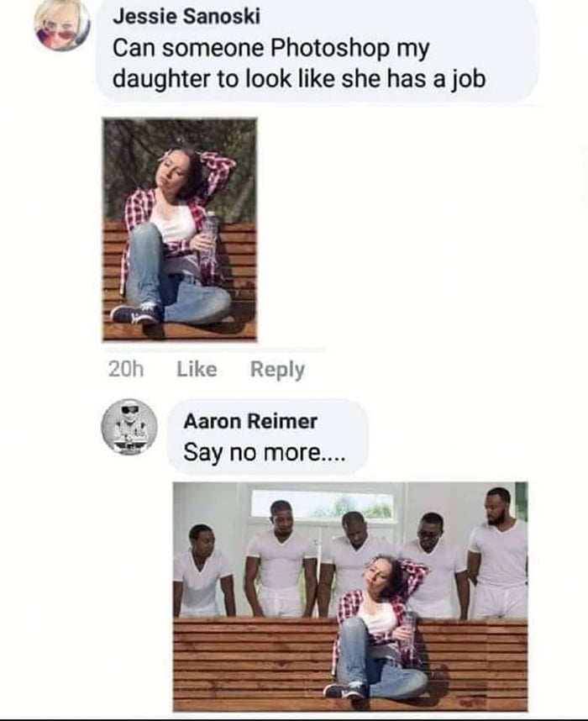Screen dimensions: 588x721
Task: Open Jessie Sanoski's profile picture
Action: (62, 24)
